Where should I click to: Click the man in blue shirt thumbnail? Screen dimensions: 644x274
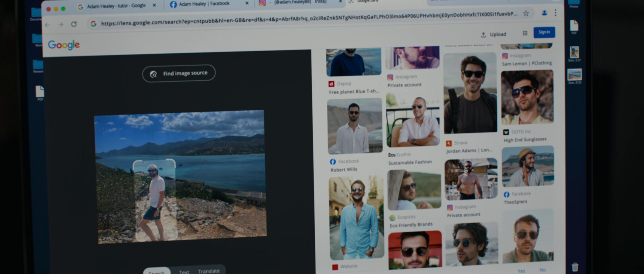point(356,218)
